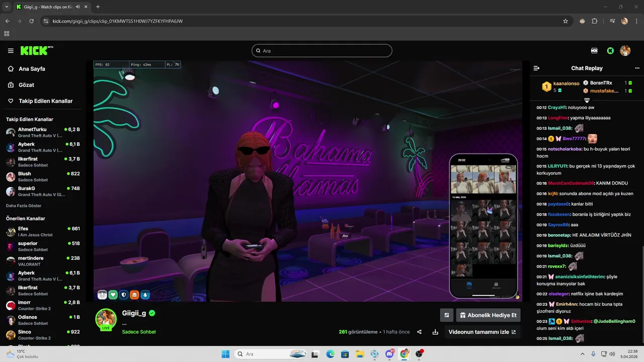Viewport: 644px width, 362px height.
Task: Click Abonelik Hediye Et button
Action: [x=488, y=315]
